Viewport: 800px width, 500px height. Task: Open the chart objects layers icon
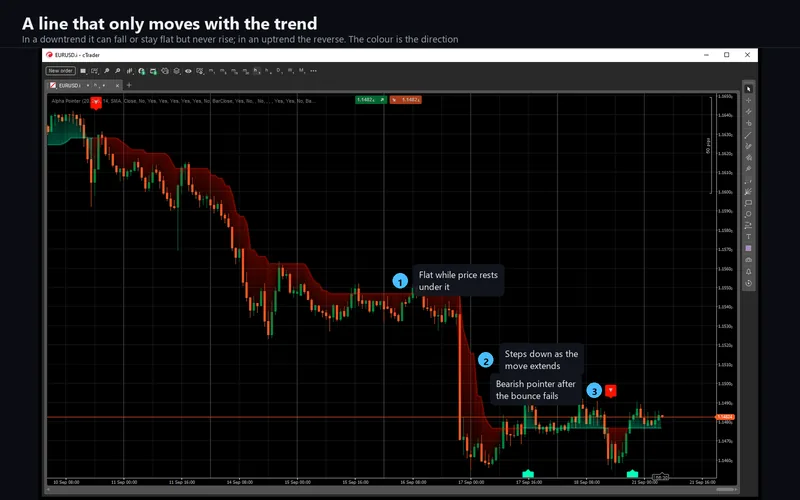[176, 71]
